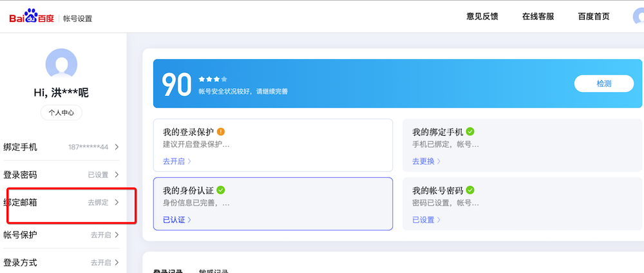644x273 pixels.
Task: Click green check icon beside 我的身份认证
Action: (x=221, y=190)
